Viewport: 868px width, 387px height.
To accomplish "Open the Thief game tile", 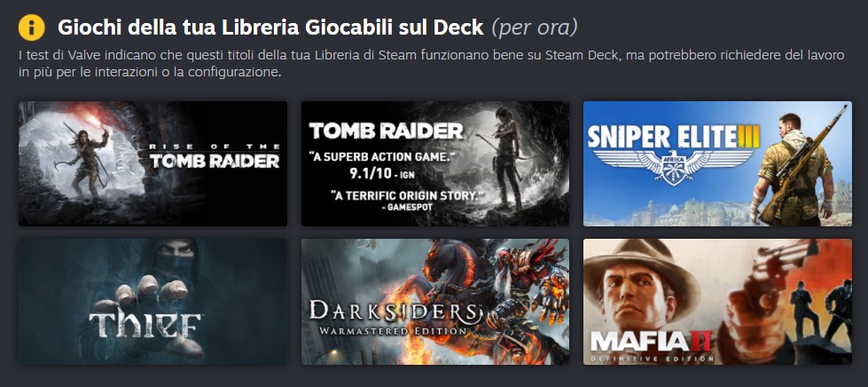I will pos(152,302).
